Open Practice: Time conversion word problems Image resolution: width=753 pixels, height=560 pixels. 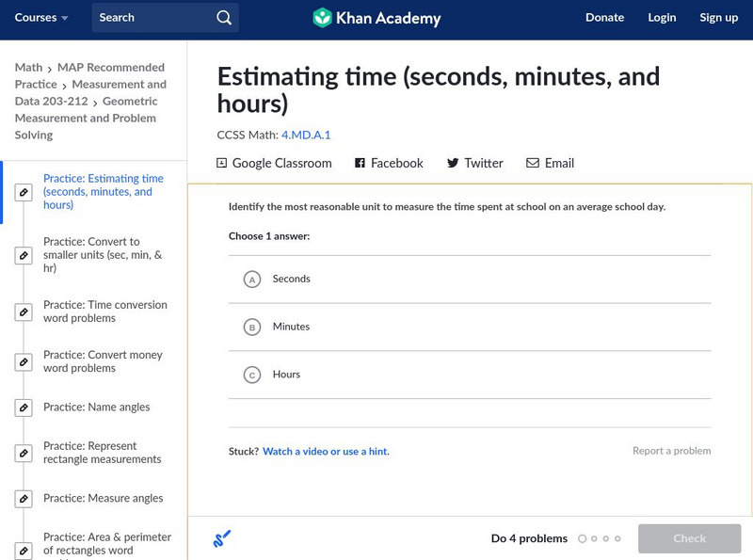click(x=104, y=312)
